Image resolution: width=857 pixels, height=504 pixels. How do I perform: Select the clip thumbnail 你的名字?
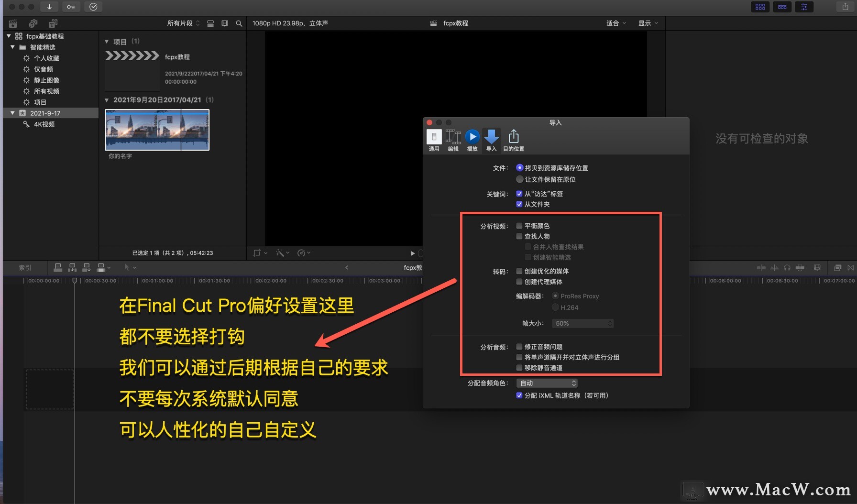coord(157,130)
